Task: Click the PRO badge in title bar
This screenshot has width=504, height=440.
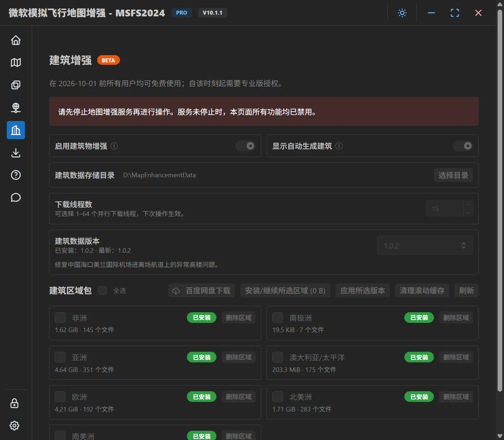Action: click(x=182, y=13)
